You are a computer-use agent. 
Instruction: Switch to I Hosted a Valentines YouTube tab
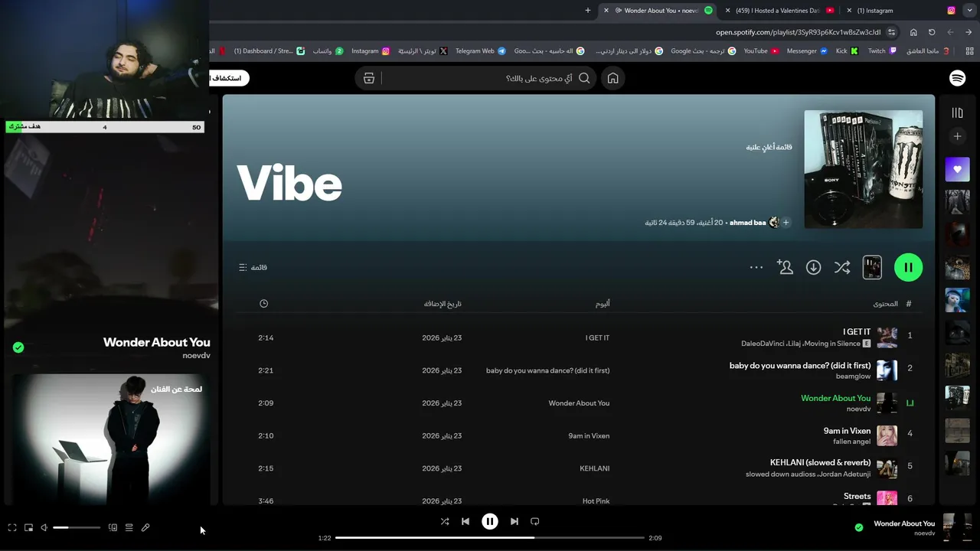point(779,11)
